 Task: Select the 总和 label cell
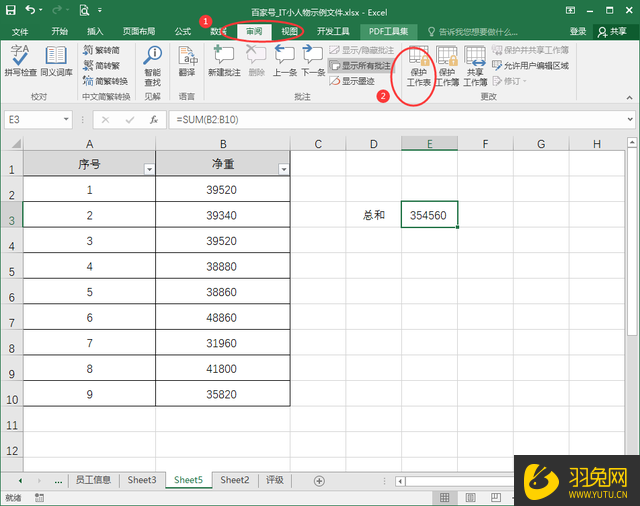click(373, 215)
